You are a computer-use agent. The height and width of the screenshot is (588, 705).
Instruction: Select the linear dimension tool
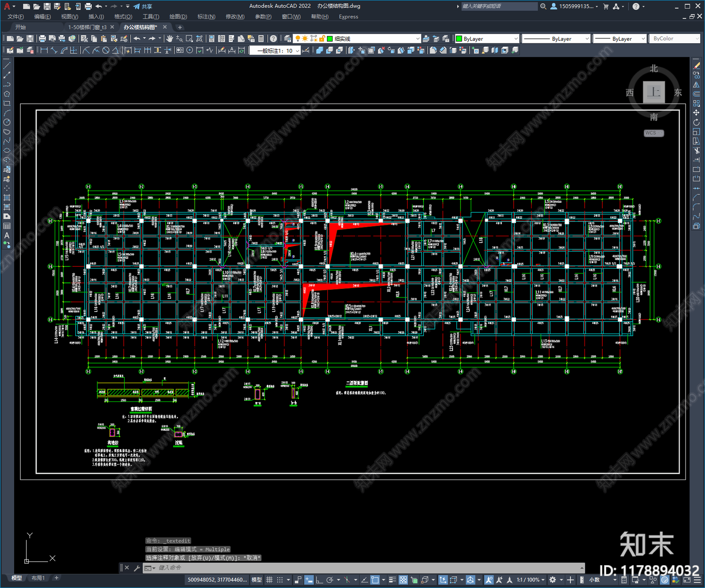point(44,50)
